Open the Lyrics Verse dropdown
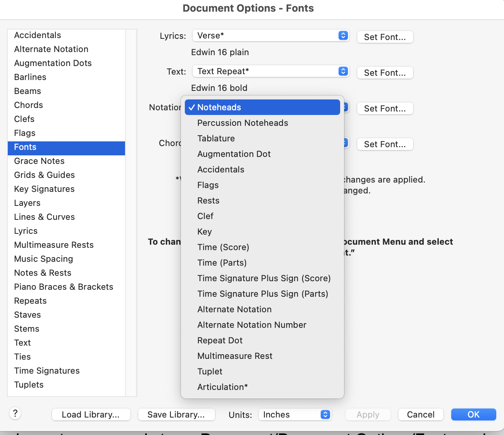The image size is (504, 435). [271, 36]
